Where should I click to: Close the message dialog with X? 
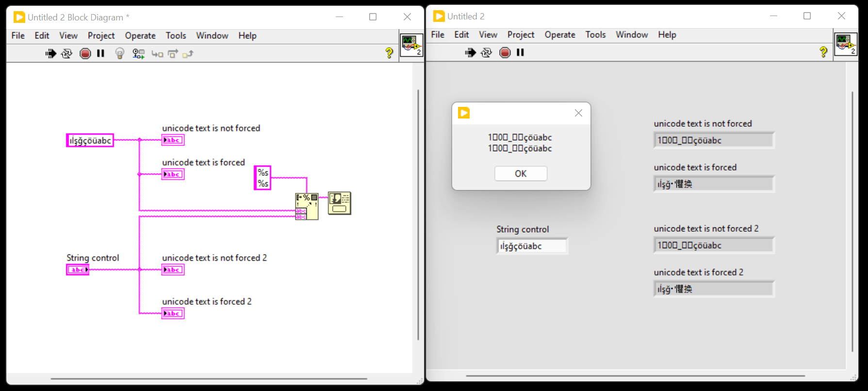(x=578, y=113)
